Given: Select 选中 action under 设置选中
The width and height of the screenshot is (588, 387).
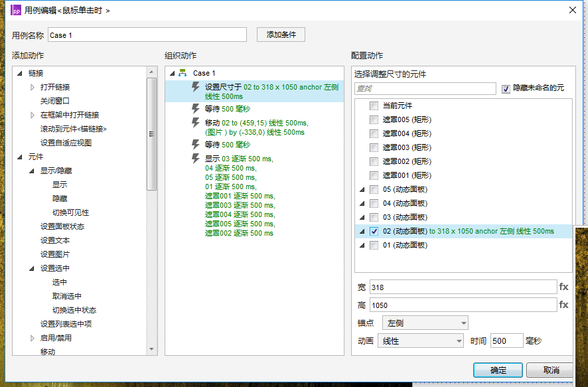Looking at the screenshot, I should (x=60, y=282).
